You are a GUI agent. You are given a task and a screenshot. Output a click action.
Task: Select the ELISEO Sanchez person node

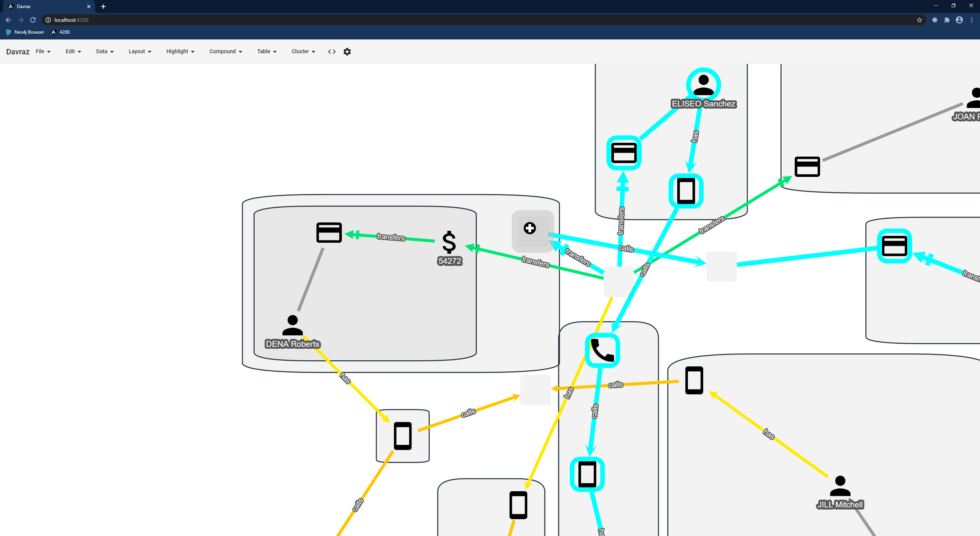[x=703, y=85]
